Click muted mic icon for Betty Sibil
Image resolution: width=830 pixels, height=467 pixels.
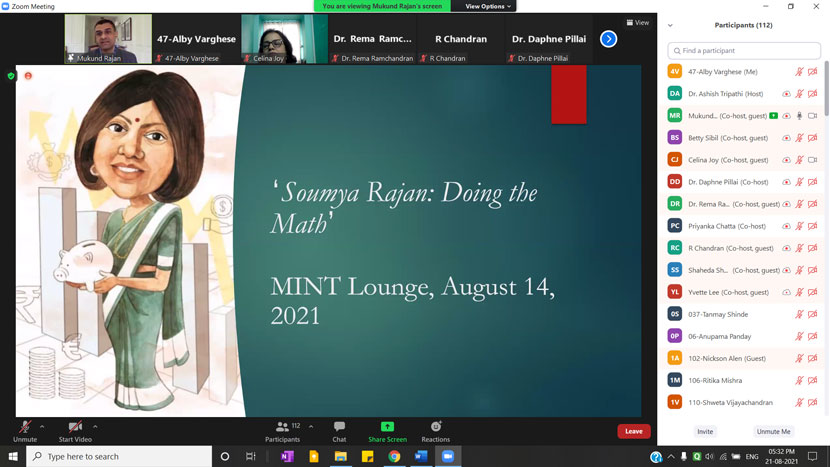[799, 138]
